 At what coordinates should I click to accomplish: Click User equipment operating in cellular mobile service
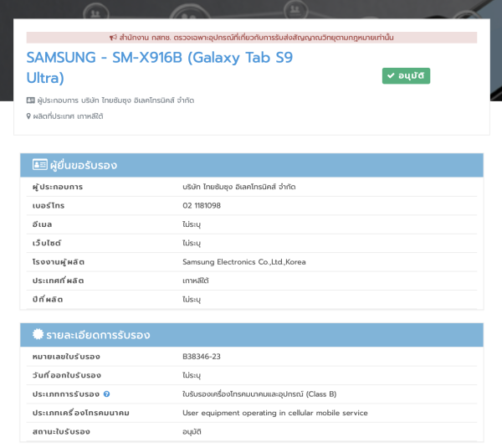[x=274, y=413]
